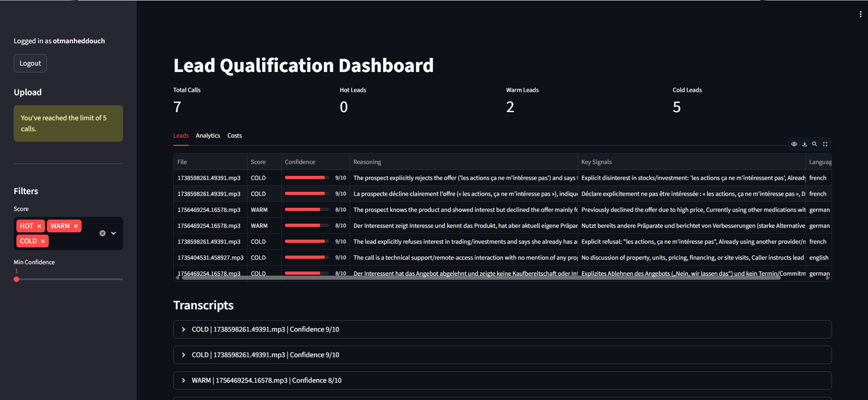Click the Transcripts section heading
868x400 pixels.
203,305
